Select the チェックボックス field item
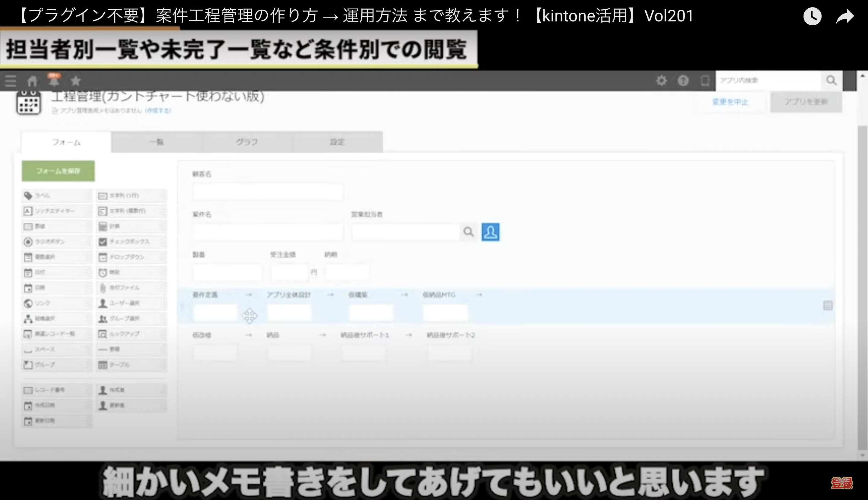868x500 pixels. click(131, 242)
